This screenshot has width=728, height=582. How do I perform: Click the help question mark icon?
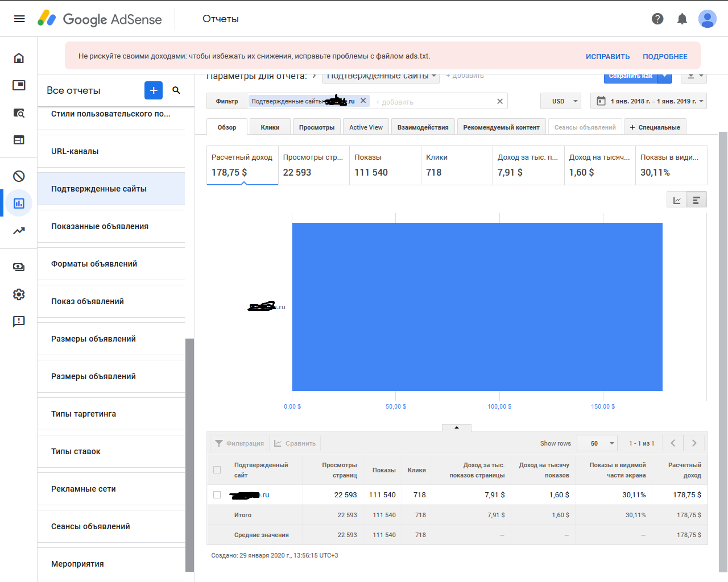click(657, 19)
